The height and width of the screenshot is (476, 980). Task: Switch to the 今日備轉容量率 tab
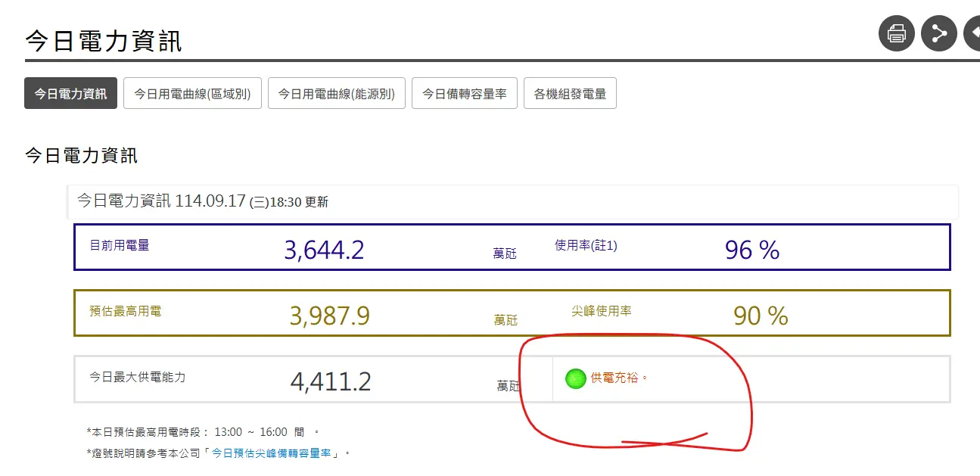464,93
